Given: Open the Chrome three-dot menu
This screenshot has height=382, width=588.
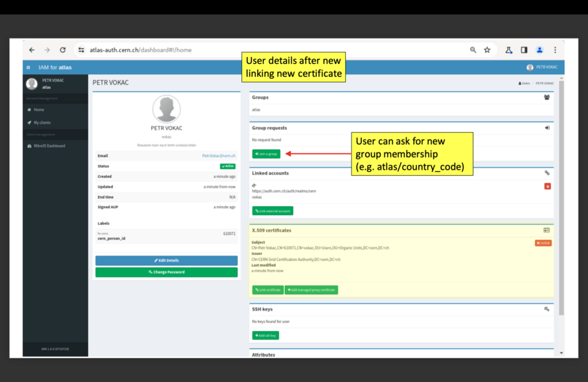Looking at the screenshot, I should pyautogui.click(x=555, y=50).
